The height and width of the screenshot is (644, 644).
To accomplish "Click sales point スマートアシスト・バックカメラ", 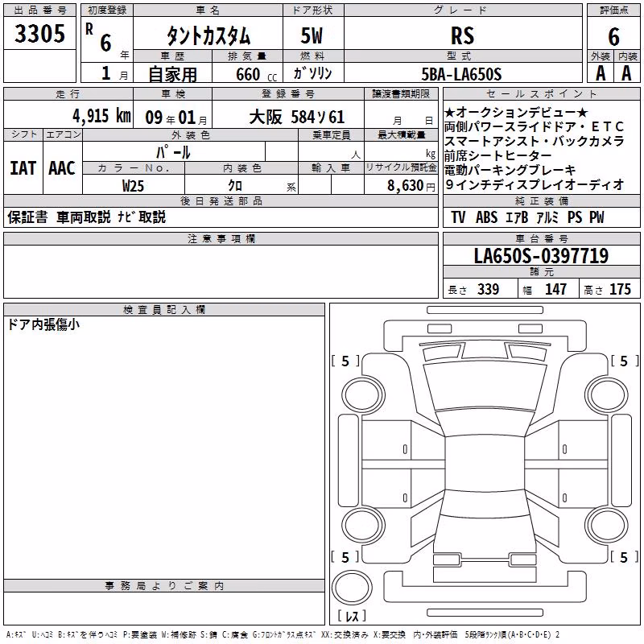I will [x=535, y=142].
